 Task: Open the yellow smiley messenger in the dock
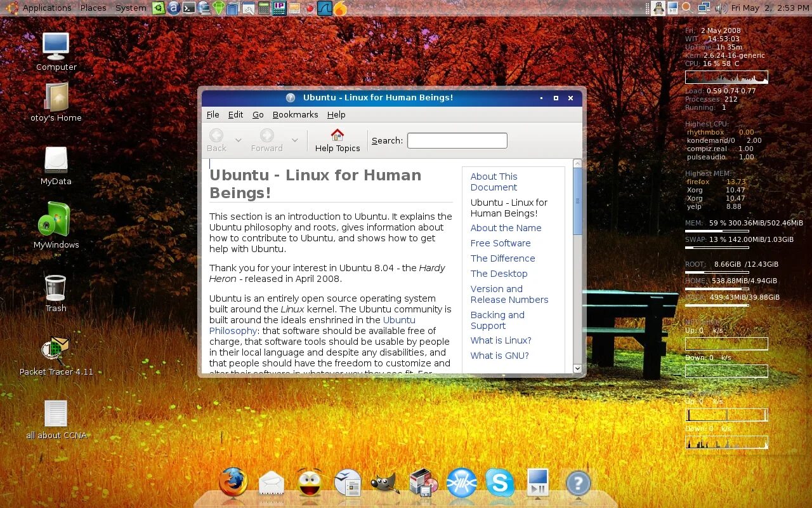point(310,483)
